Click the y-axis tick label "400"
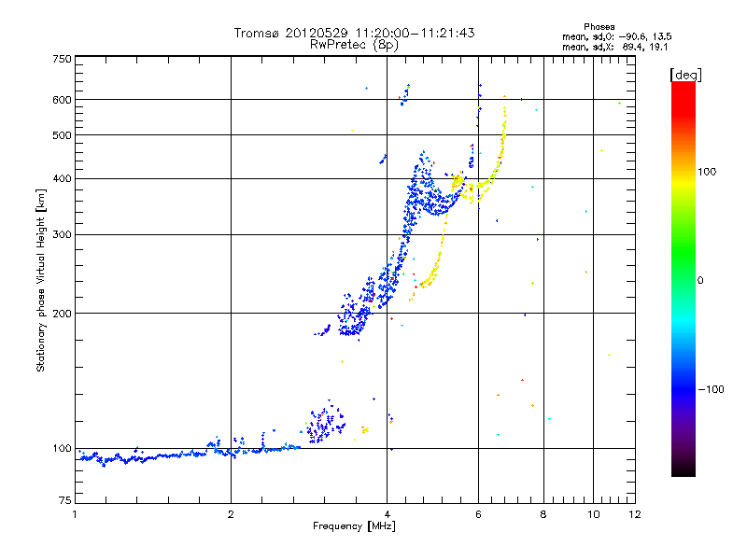This screenshot has height=560, width=747. (63, 179)
